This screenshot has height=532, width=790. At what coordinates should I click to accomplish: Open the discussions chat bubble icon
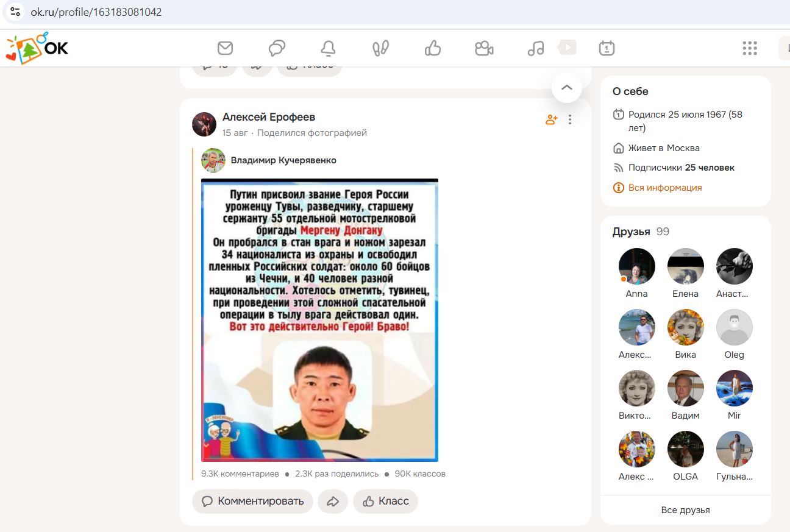[277, 48]
